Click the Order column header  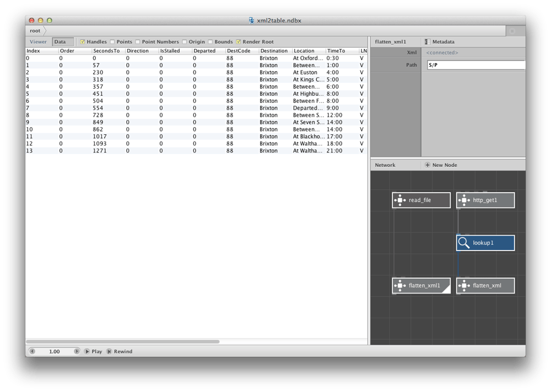pyautogui.click(x=75, y=51)
